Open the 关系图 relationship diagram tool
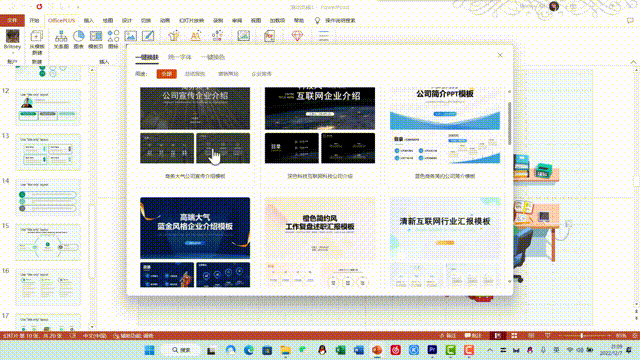 [61, 40]
